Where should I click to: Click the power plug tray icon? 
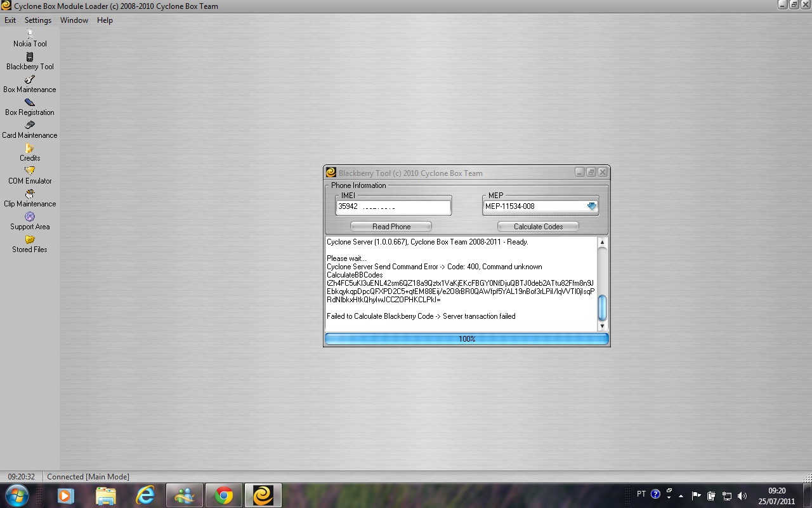[x=712, y=496]
